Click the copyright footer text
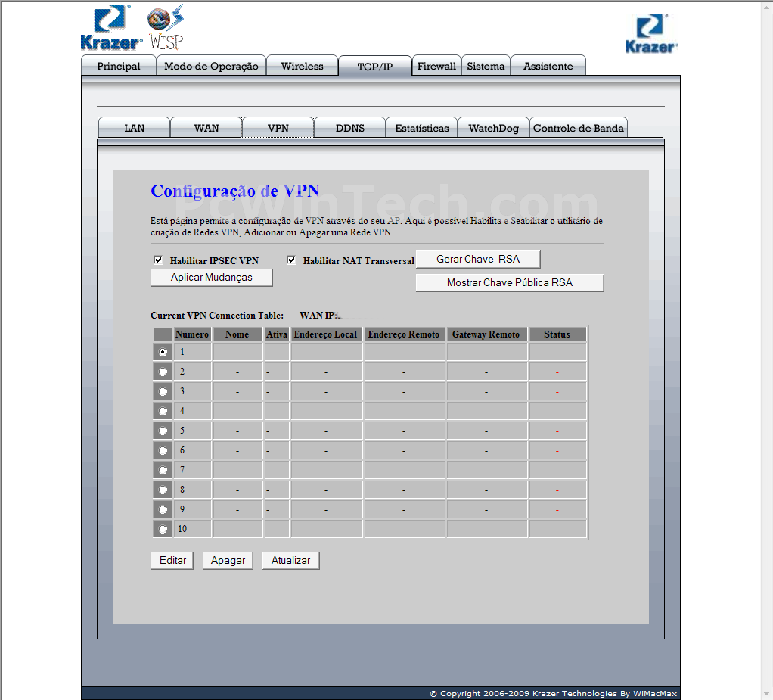The image size is (773, 700). (553, 694)
